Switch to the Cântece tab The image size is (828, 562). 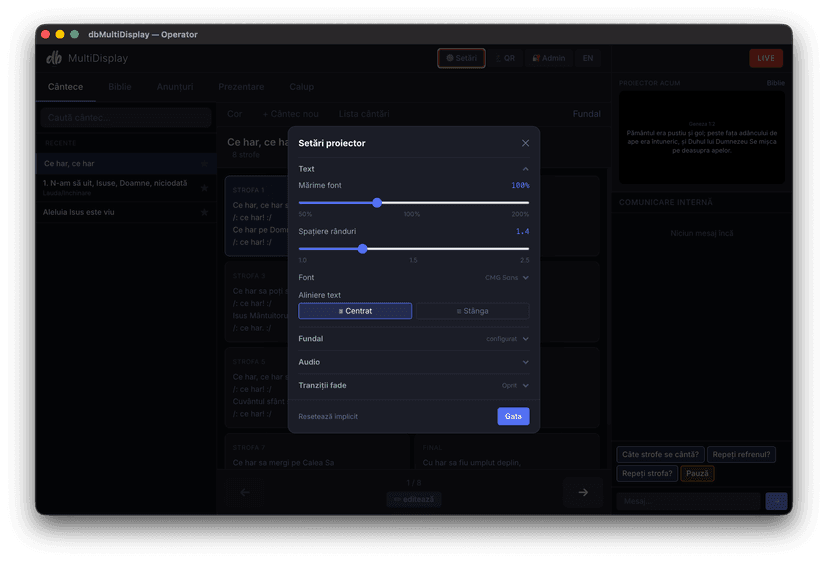tap(65, 87)
